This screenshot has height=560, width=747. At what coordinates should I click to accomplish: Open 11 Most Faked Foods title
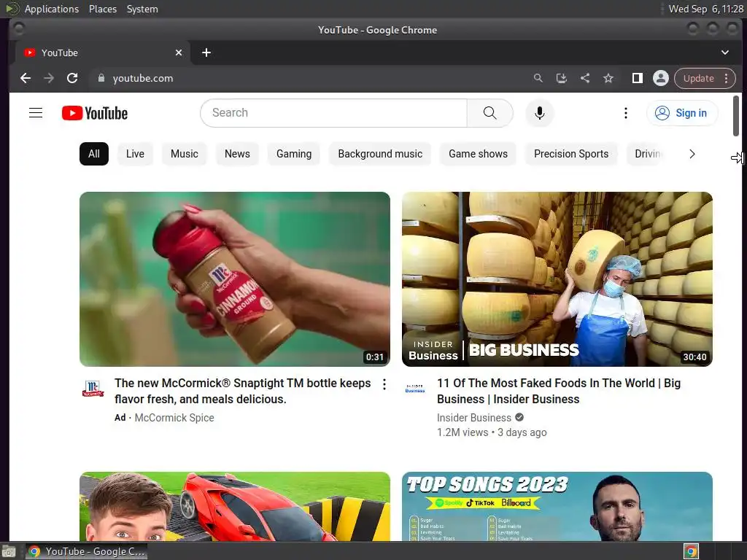coord(559,391)
